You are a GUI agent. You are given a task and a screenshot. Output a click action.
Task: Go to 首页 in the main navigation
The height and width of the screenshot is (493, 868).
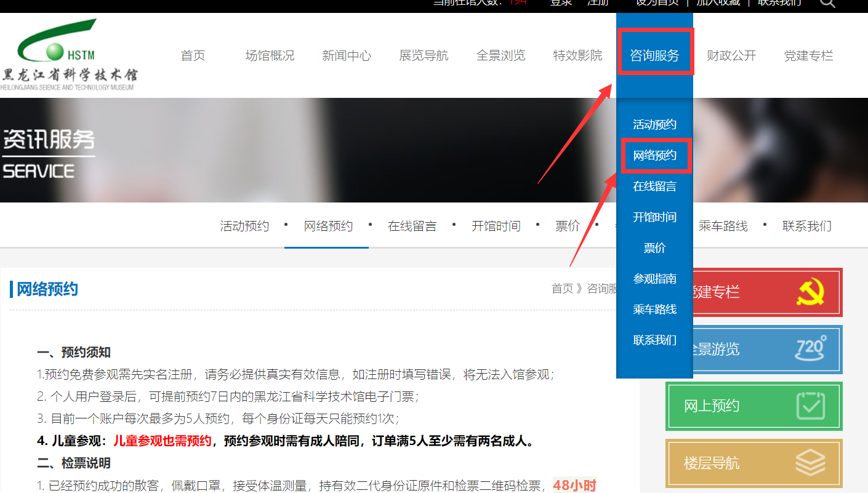pyautogui.click(x=193, y=56)
